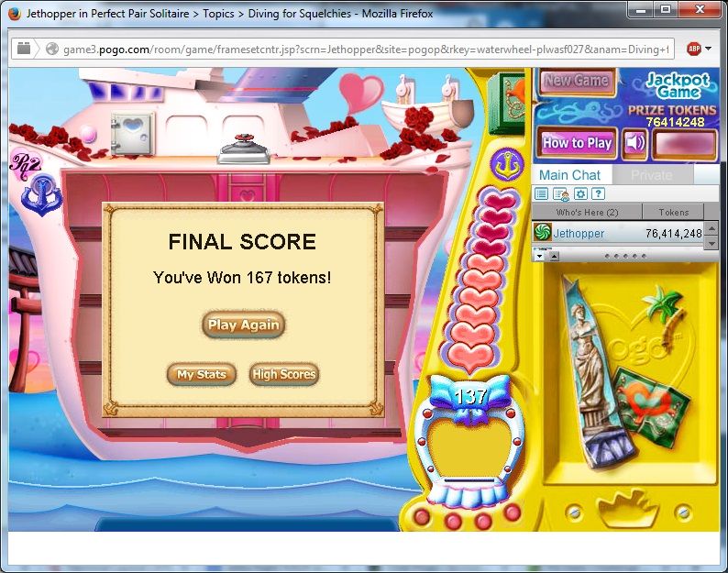The image size is (728, 573).
Task: Click the PQ2 logo icon
Action: (25, 163)
